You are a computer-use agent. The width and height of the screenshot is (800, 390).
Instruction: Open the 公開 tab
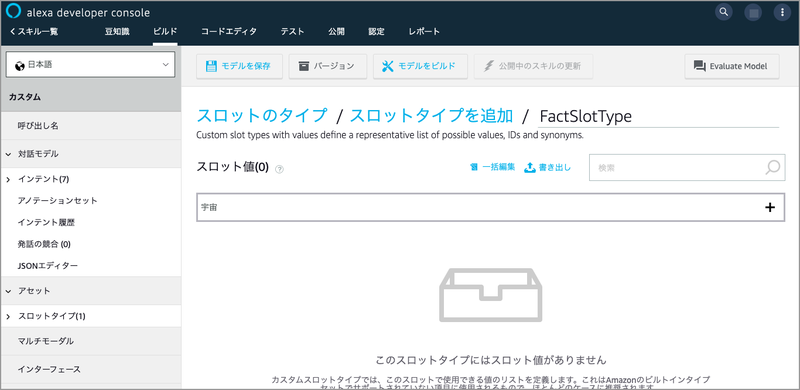click(x=336, y=32)
